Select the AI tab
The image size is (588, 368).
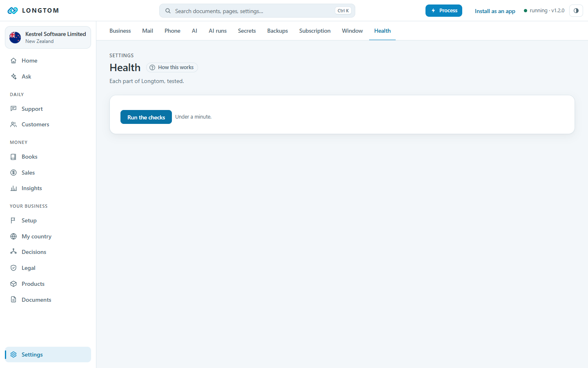pyautogui.click(x=194, y=31)
